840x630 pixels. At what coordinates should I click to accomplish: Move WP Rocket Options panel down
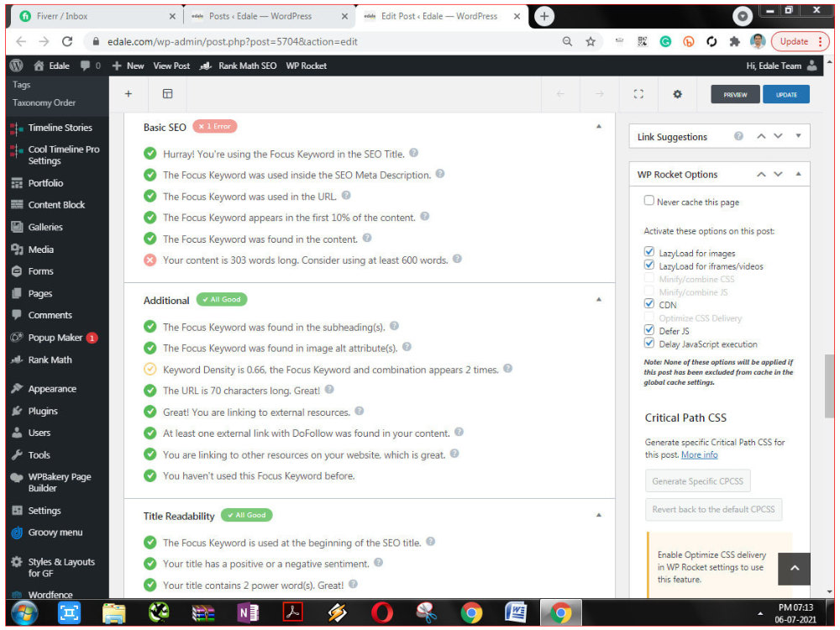tap(779, 174)
